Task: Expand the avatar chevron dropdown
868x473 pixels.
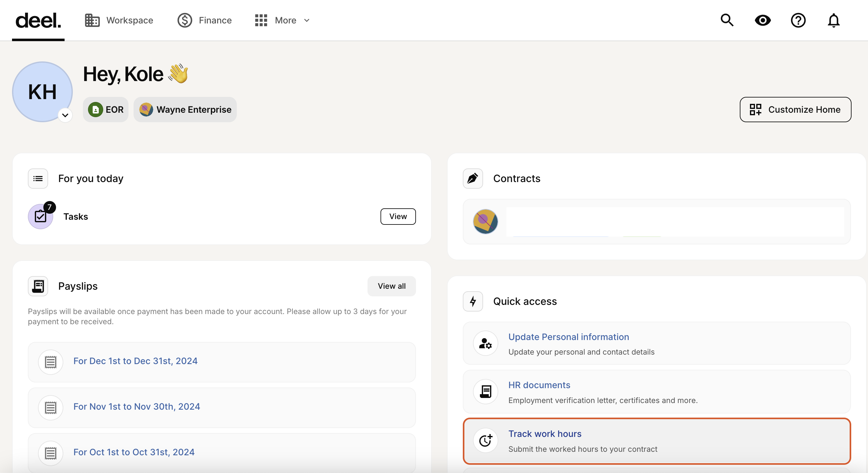Action: (x=66, y=115)
